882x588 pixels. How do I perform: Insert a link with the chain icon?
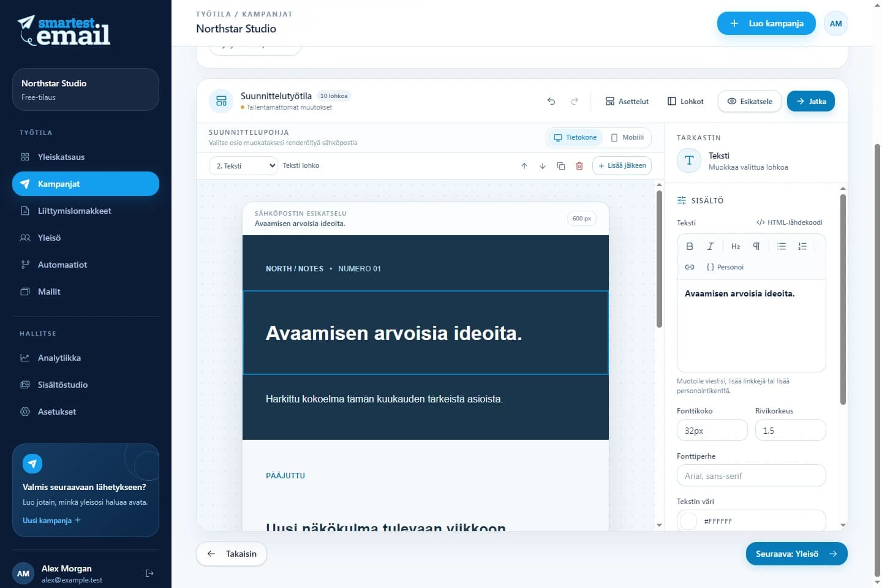[690, 267]
